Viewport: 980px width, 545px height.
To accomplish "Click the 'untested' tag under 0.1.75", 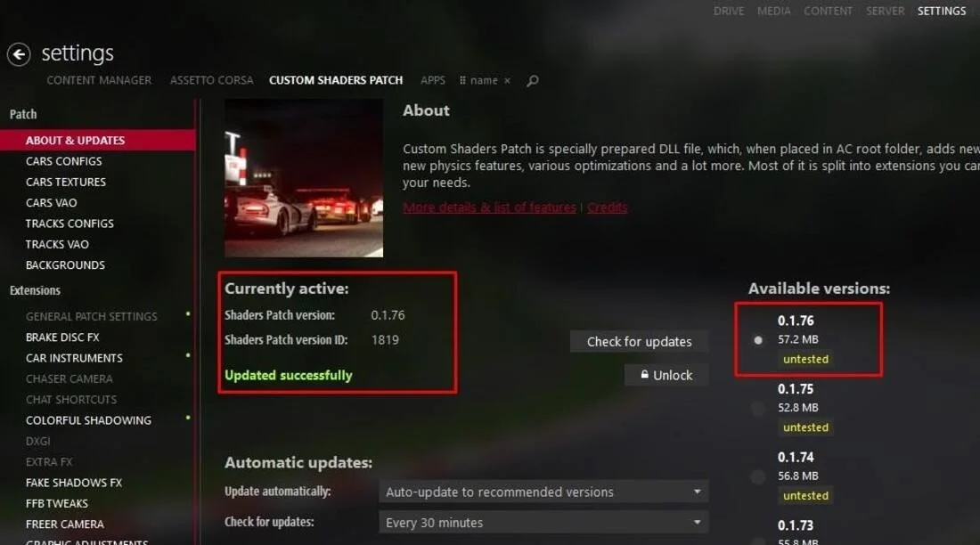I will coord(805,427).
